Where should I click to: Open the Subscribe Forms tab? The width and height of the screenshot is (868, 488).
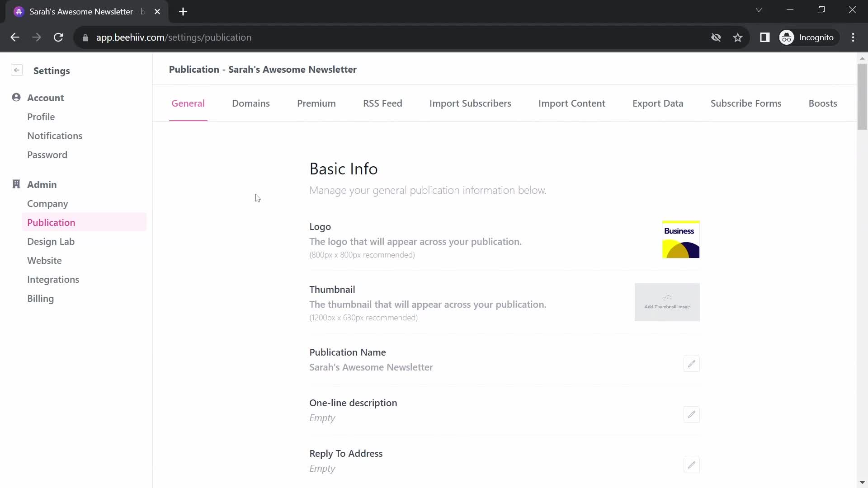pyautogui.click(x=746, y=103)
